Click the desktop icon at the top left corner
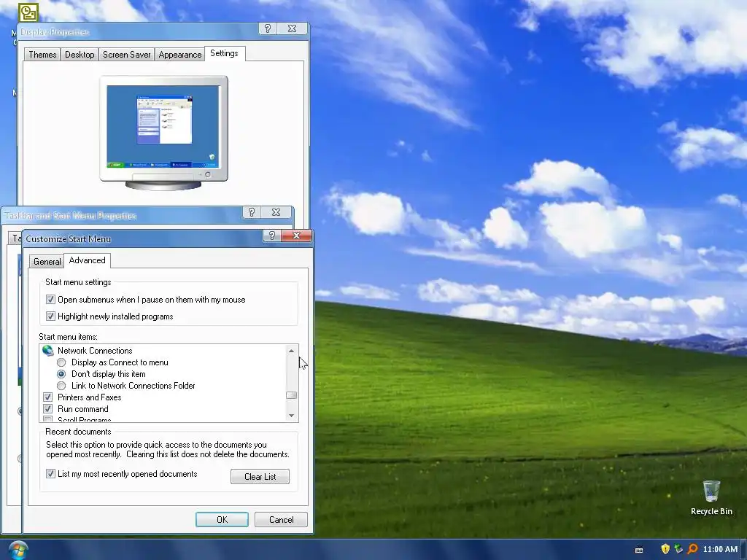This screenshot has width=747, height=560. pyautogui.click(x=28, y=12)
